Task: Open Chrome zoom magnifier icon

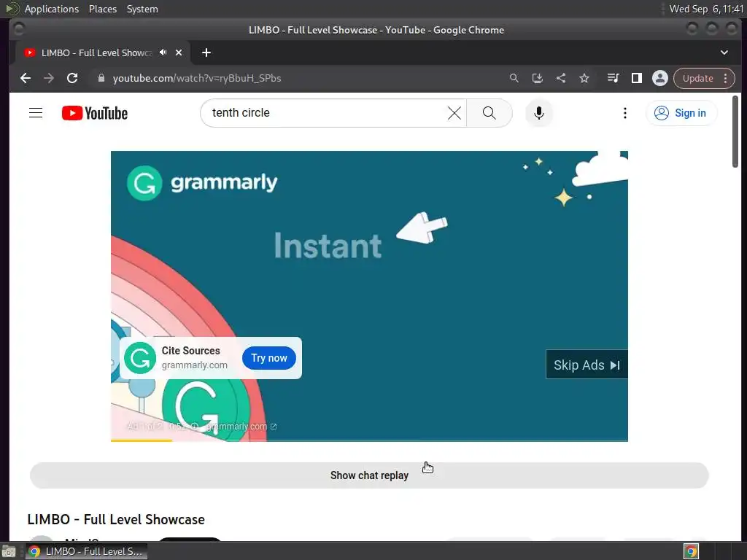Action: coord(514,78)
